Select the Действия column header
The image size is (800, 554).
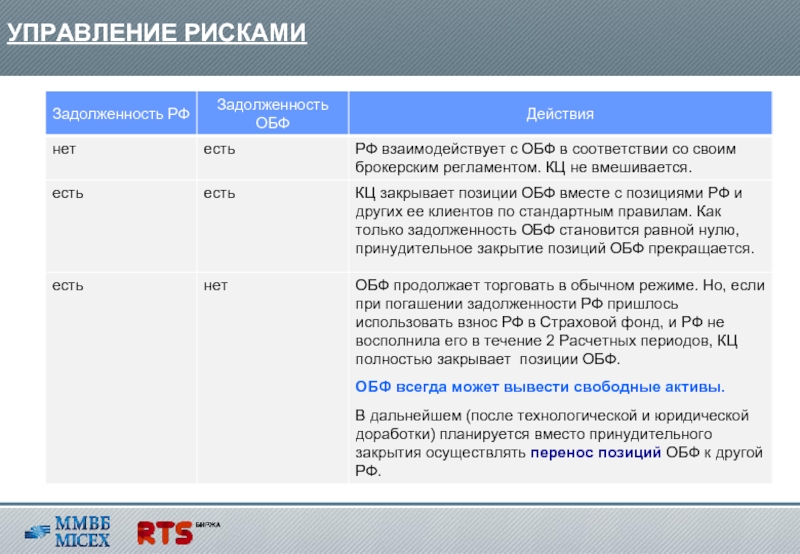point(560,113)
